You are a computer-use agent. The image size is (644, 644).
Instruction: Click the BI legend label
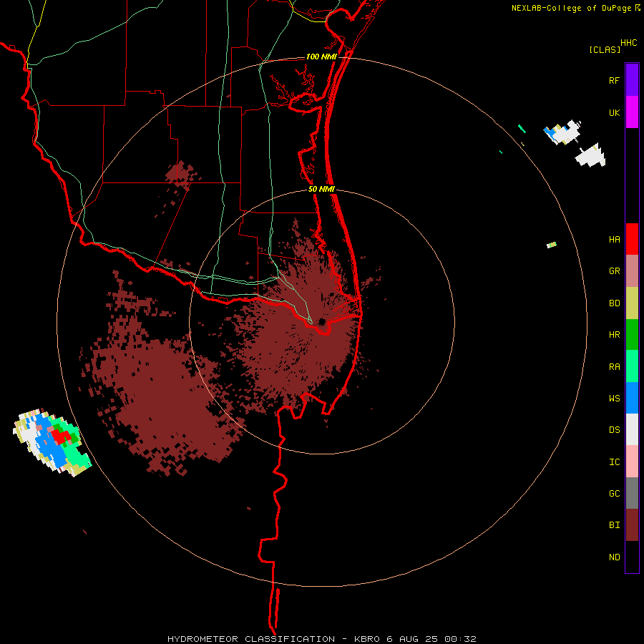pos(614,525)
